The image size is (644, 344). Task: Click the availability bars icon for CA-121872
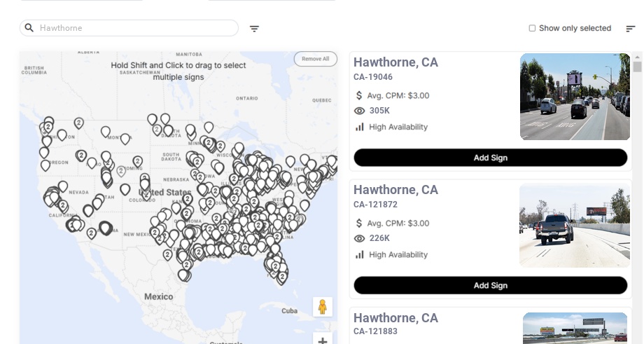pos(360,255)
